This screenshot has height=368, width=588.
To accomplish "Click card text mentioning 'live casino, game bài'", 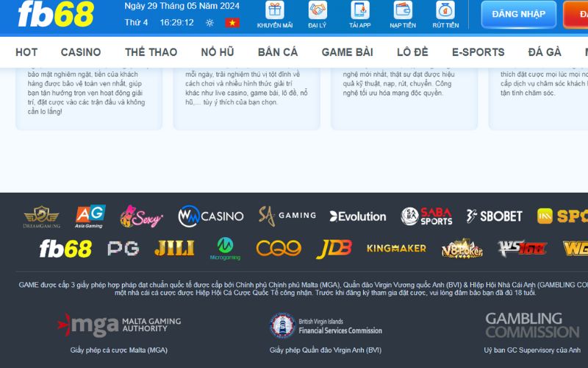I will pos(246,88).
